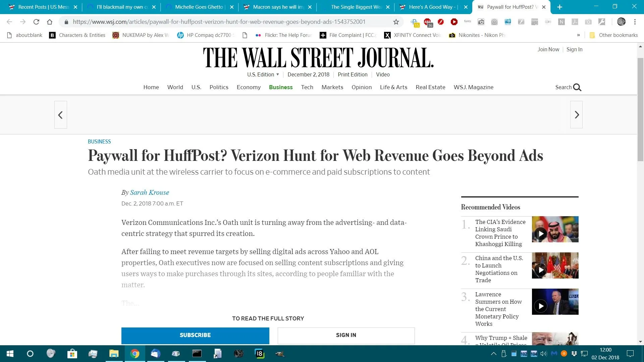This screenshot has height=362, width=644.
Task: Click the page vertical scrollbar thumb
Action: tap(640, 109)
